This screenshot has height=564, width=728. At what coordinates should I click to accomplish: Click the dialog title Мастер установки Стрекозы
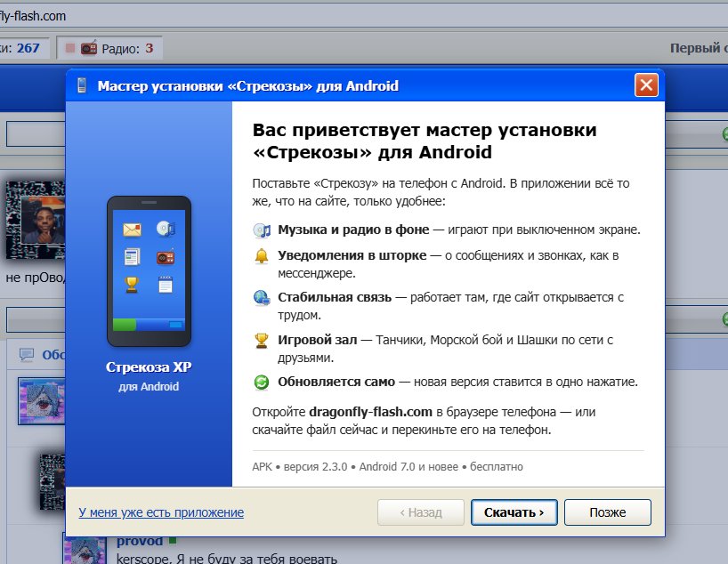(248, 86)
